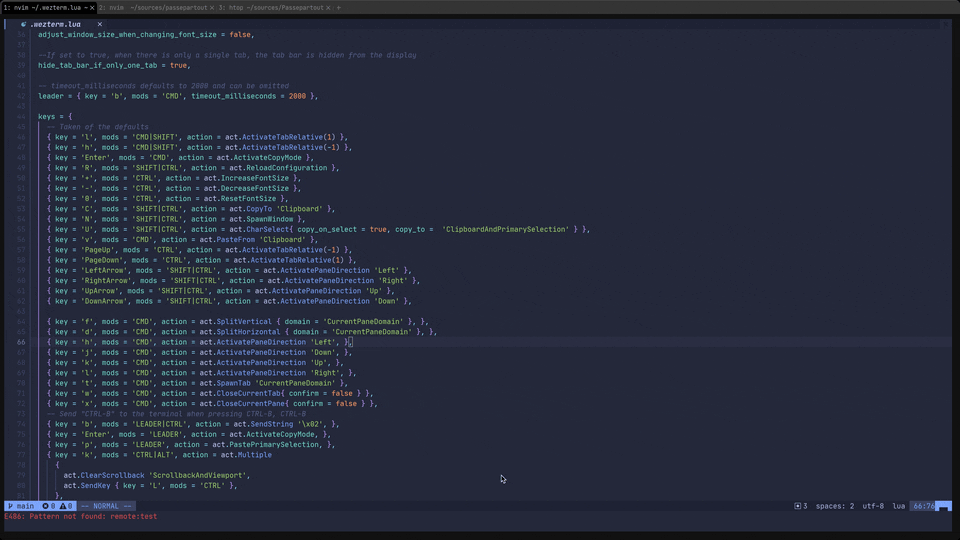
Task: Click the Lua file icon in bufferline
Action: pos(23,24)
